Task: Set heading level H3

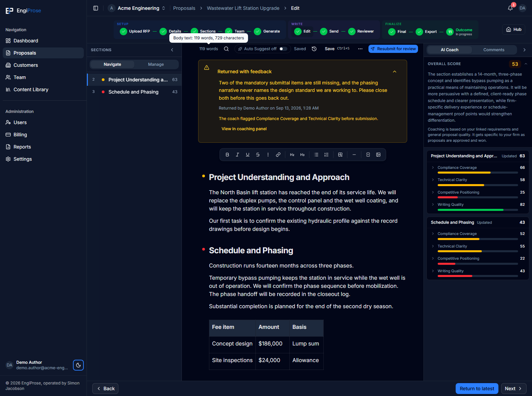Action: (302, 155)
